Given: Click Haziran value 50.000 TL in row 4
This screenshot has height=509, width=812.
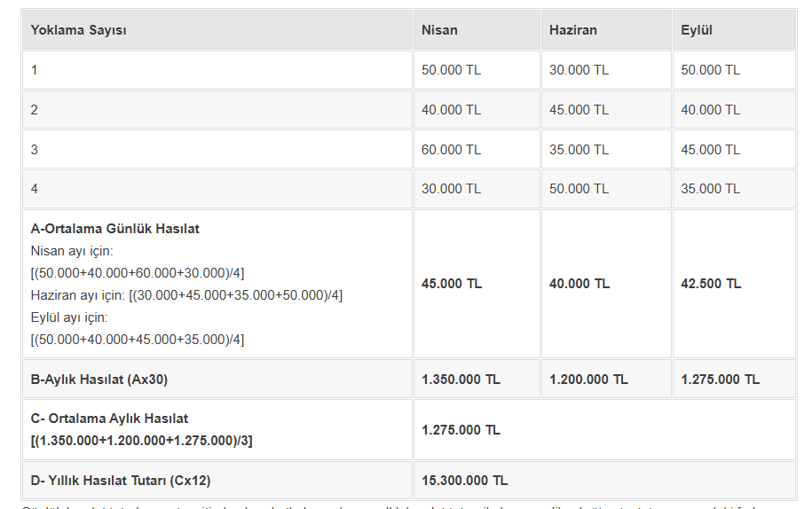Looking at the screenshot, I should point(579,189).
